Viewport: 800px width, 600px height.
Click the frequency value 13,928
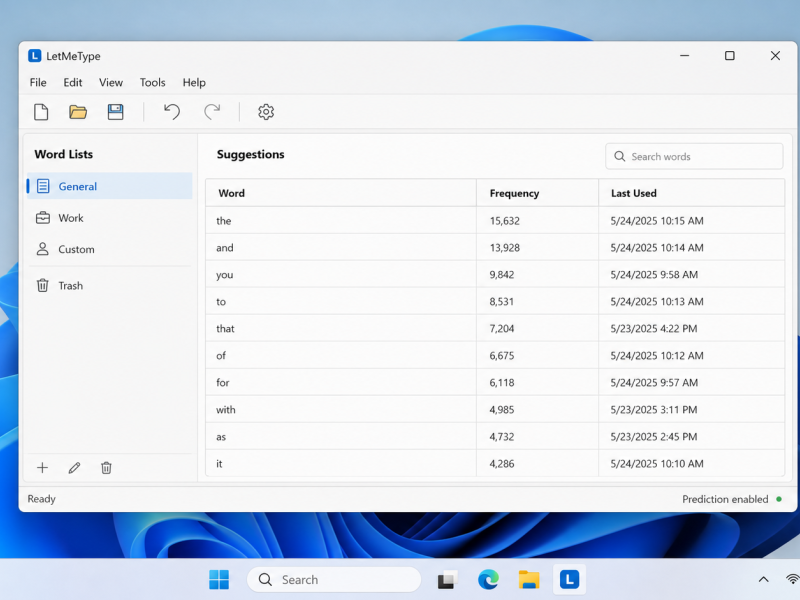tap(505, 248)
